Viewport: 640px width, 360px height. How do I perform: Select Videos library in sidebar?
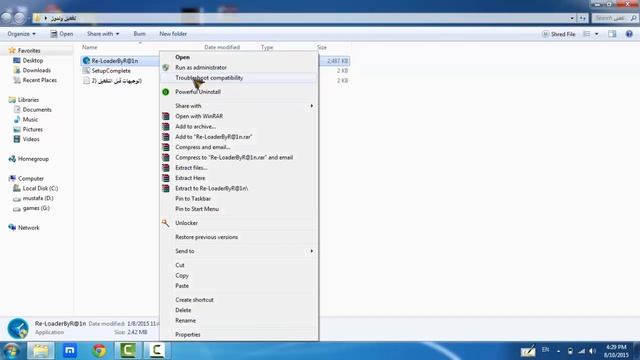pyautogui.click(x=31, y=139)
